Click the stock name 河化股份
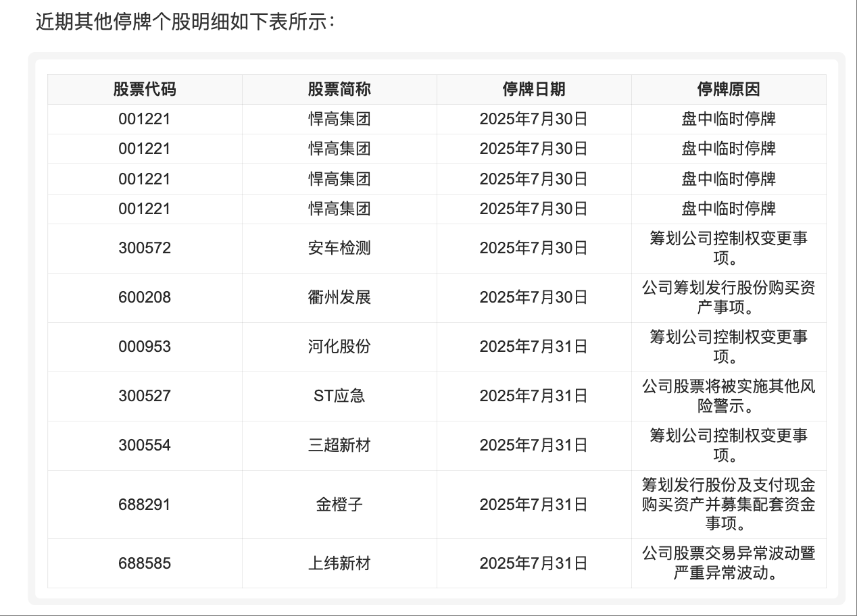The width and height of the screenshot is (857, 616). point(339,347)
